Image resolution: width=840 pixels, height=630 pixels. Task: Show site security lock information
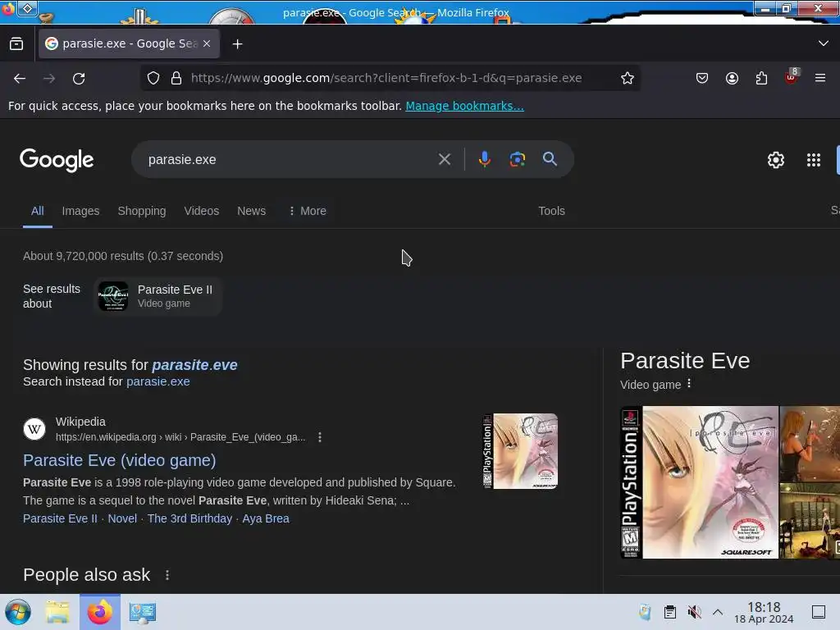point(176,78)
